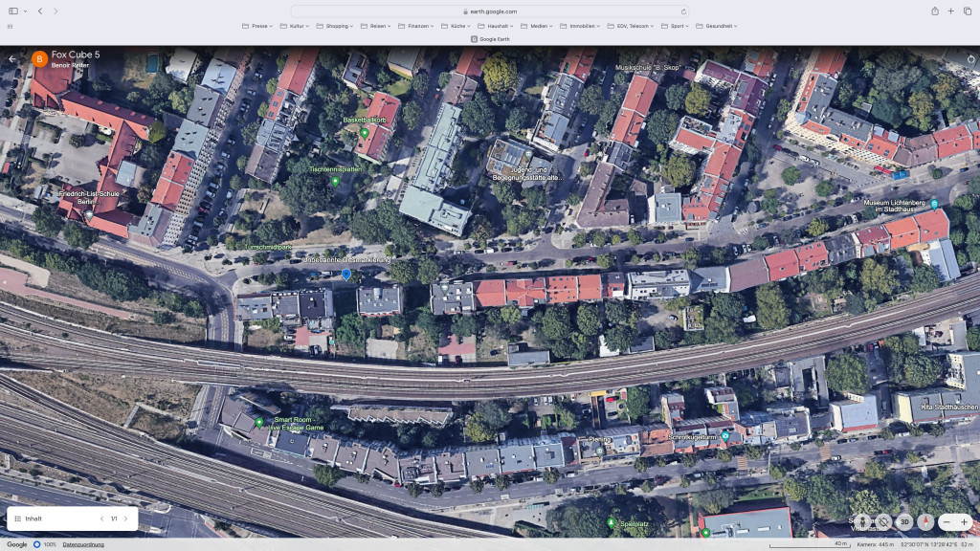Screen dimensions: 980x551
Task: Click the coordinates readout in status bar
Action: (928, 544)
